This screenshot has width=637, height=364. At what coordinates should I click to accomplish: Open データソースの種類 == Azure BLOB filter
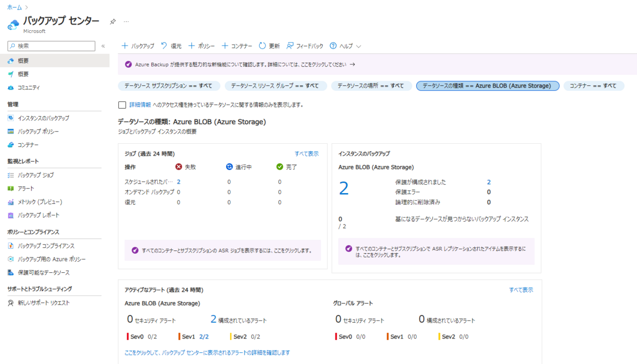click(x=488, y=85)
